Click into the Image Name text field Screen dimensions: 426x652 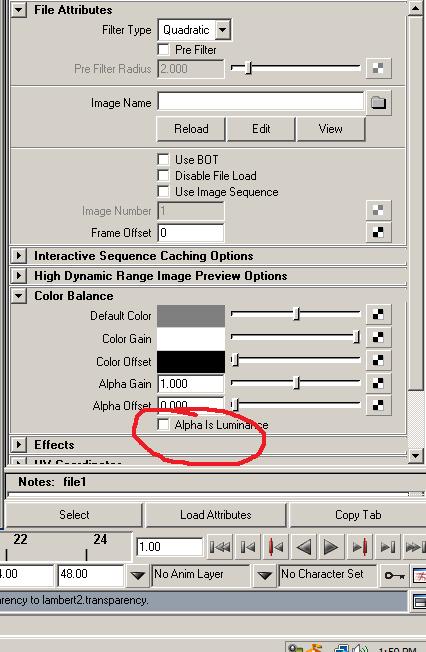coord(261,102)
